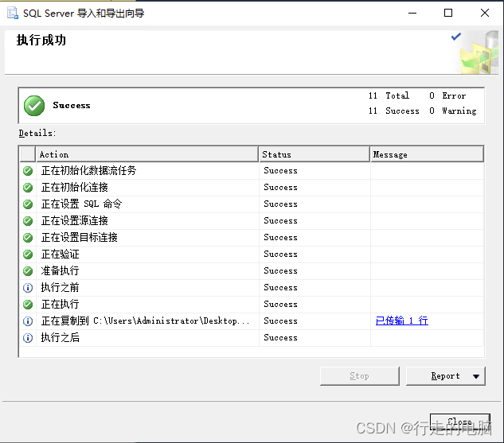
Task: Click the 11 Total summary text
Action: pos(389,95)
